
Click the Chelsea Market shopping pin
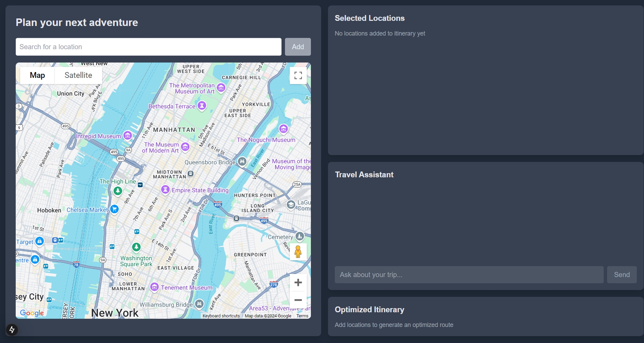[115, 209]
